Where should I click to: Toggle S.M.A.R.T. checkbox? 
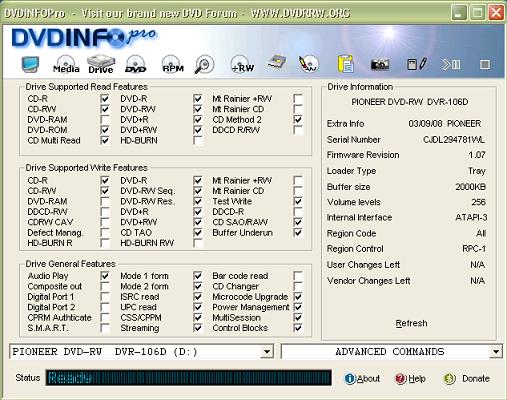[105, 328]
